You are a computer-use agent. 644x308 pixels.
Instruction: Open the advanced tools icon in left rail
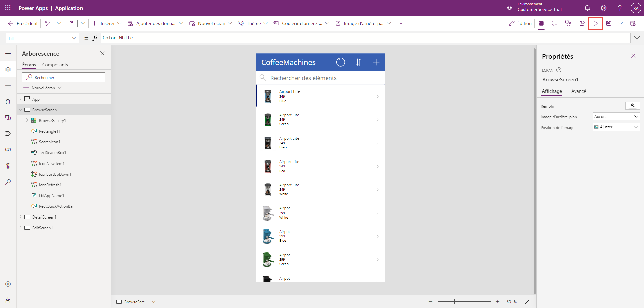pyautogui.click(x=8, y=166)
